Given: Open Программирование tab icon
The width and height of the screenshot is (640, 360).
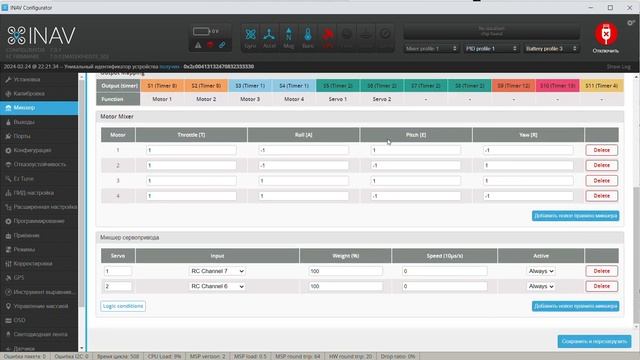Looking at the screenshot, I should [8, 221].
